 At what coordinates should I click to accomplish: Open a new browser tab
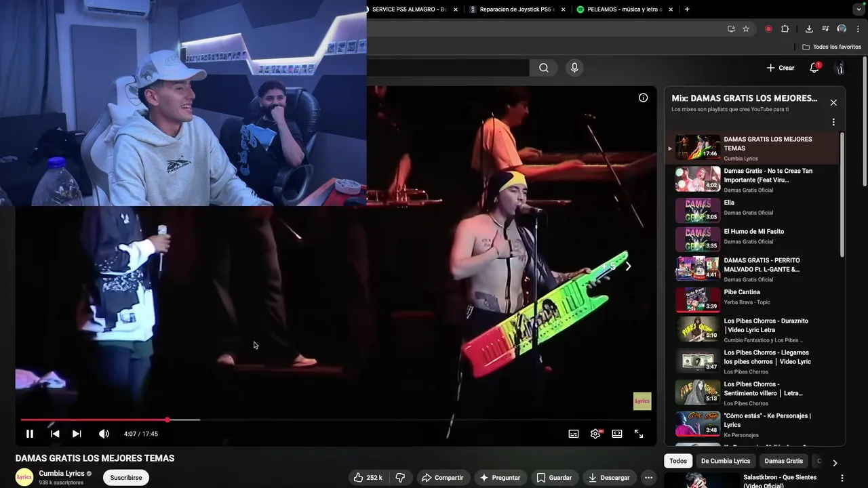[x=687, y=9]
